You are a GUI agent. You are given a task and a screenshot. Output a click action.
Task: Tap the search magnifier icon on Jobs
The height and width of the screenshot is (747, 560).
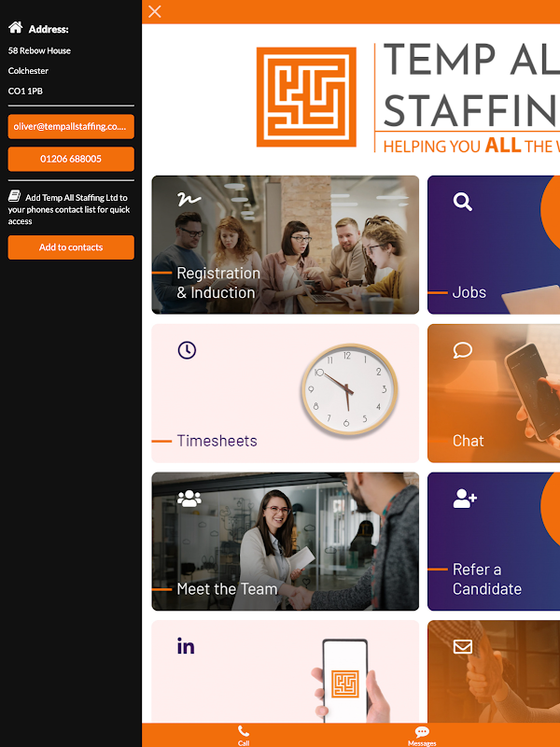point(462,202)
